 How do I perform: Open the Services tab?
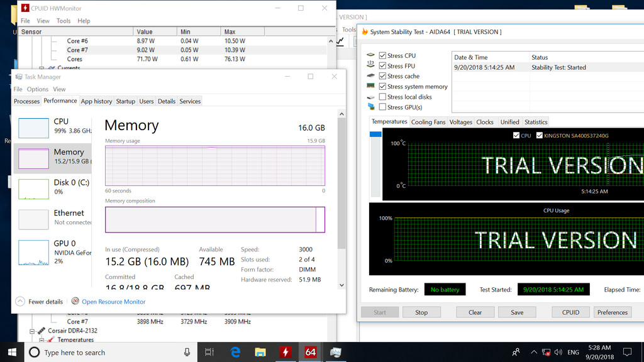click(190, 101)
